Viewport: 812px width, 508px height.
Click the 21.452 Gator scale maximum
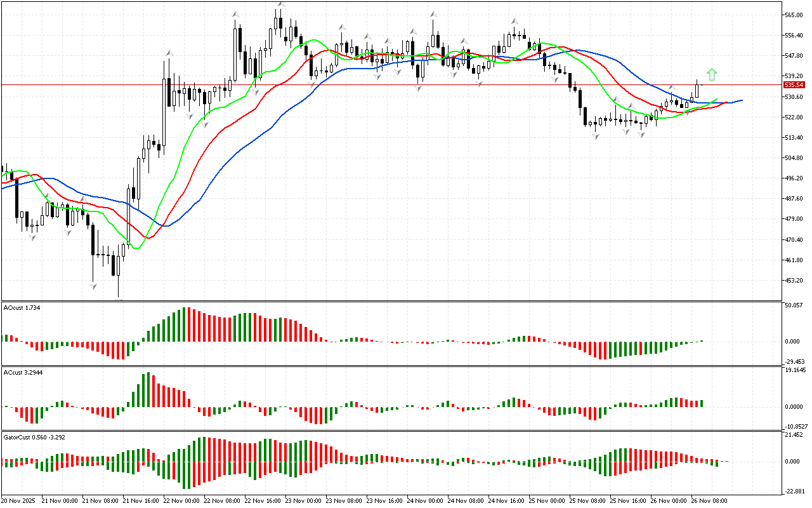coord(796,435)
